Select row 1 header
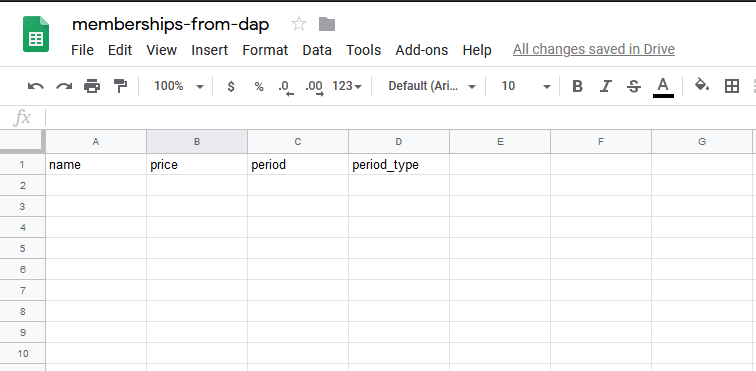The image size is (756, 371). click(x=22, y=165)
